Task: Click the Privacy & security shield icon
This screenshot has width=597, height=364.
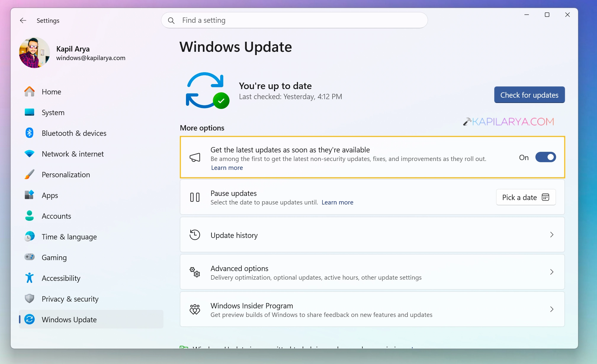Action: tap(29, 299)
